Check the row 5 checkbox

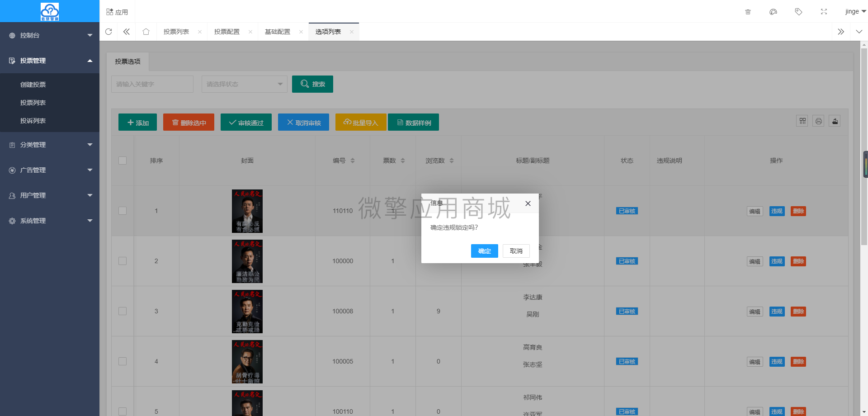(123, 411)
